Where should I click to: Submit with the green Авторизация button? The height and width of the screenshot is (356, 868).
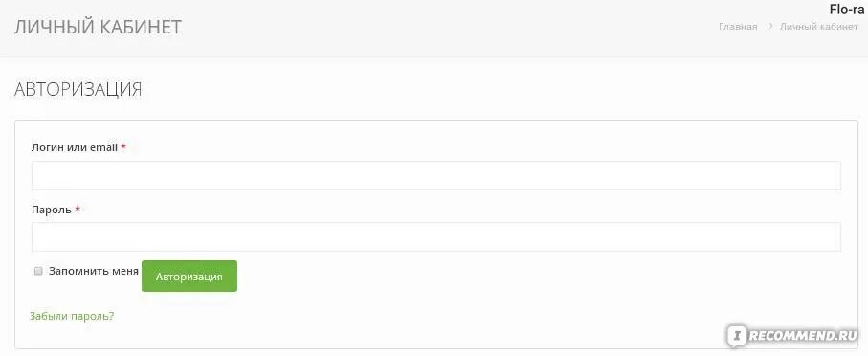pyautogui.click(x=189, y=277)
